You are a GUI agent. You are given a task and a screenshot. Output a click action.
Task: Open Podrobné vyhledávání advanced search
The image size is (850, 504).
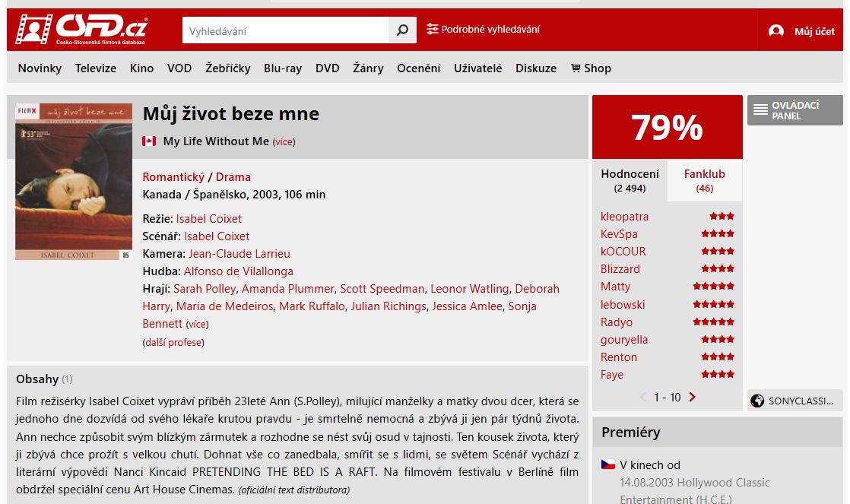pyautogui.click(x=483, y=29)
